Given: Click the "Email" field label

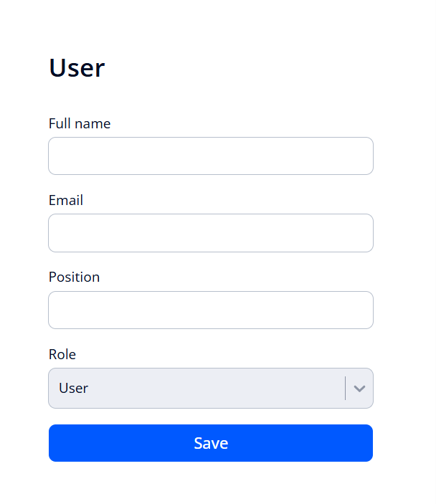Looking at the screenshot, I should point(66,201).
